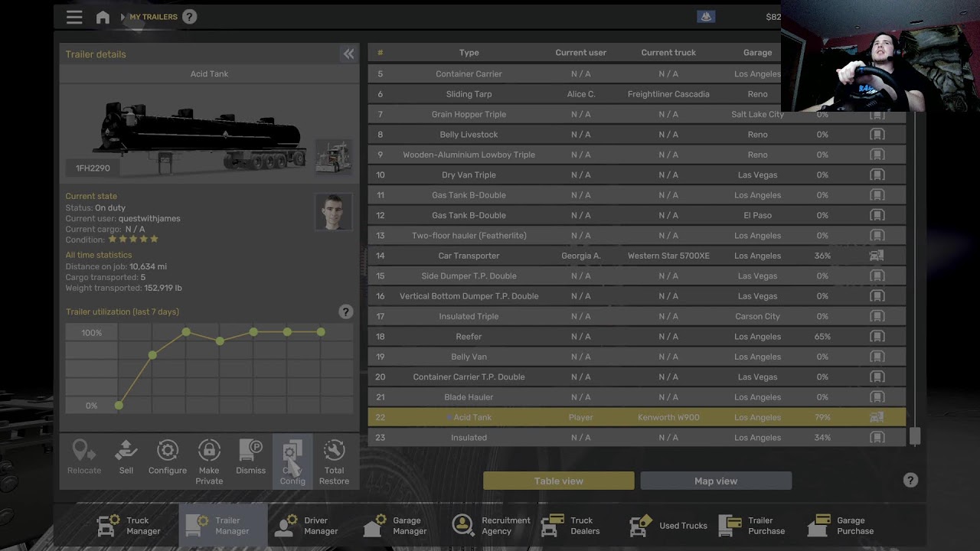
Task: Open the current driver's portrait
Action: pyautogui.click(x=334, y=212)
